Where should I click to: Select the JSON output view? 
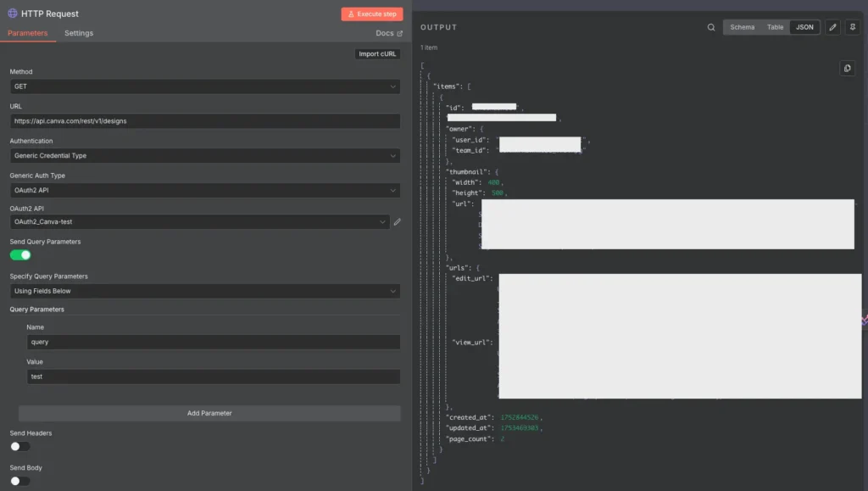pos(804,27)
